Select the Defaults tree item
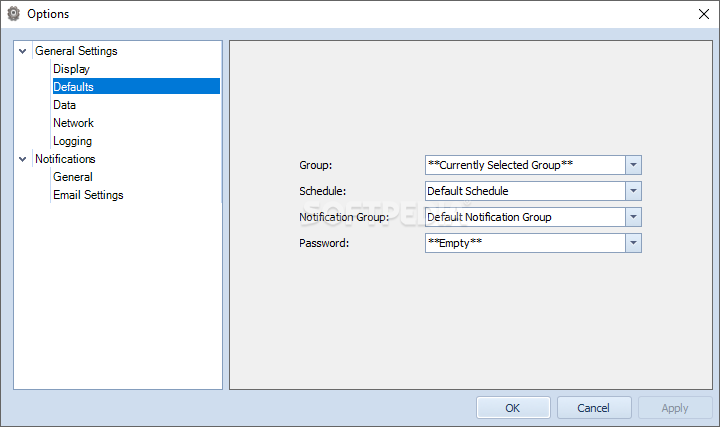This screenshot has height=427, width=720. (73, 87)
